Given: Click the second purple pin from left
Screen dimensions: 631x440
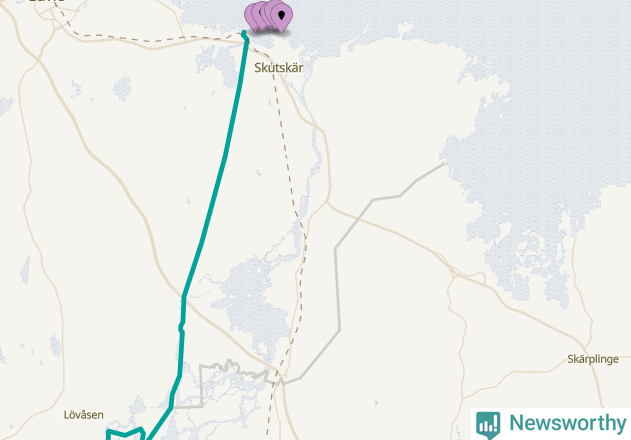Looking at the screenshot, I should (258, 16).
